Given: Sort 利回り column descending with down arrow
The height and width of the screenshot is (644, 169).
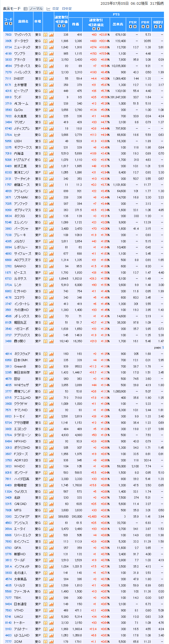Looking at the screenshot, I should click(160, 27).
